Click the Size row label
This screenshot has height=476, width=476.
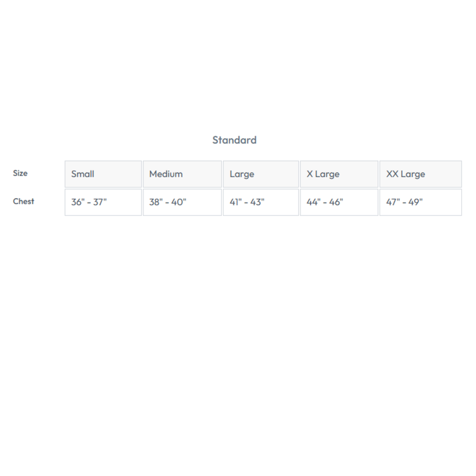coord(20,173)
